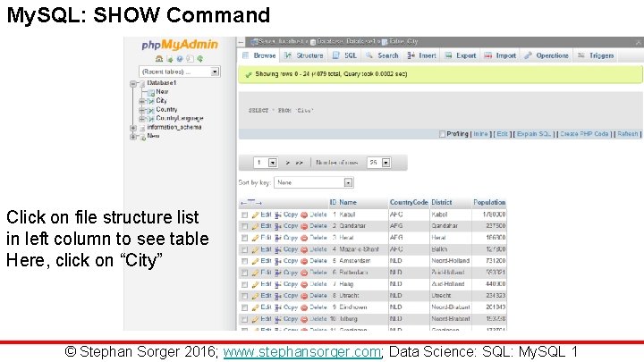Click the Copy icon in Qandahar row
Image resolution: width=644 pixels, height=362 pixels.
[278, 226]
